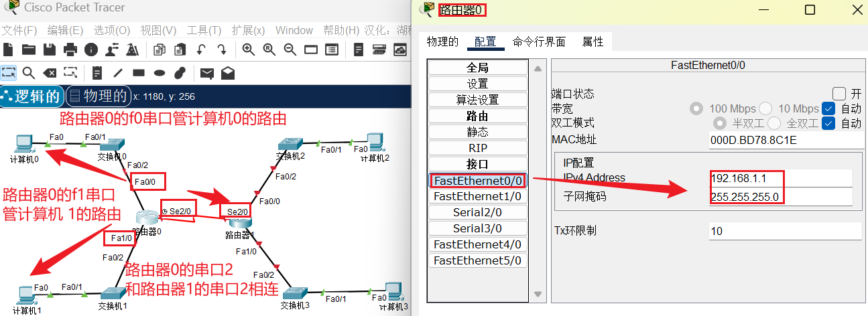This screenshot has height=316, width=868.
Task: Open the drawing palette rectangle icon
Action: (310, 50)
